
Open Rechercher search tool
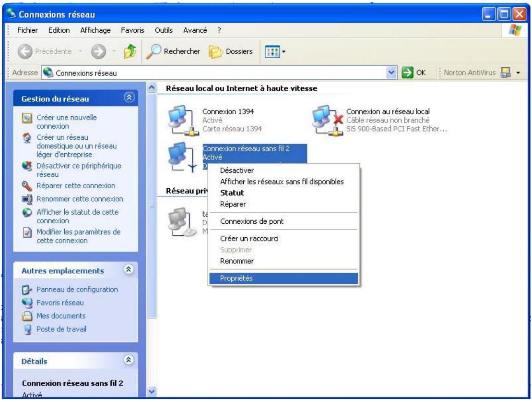click(173, 52)
